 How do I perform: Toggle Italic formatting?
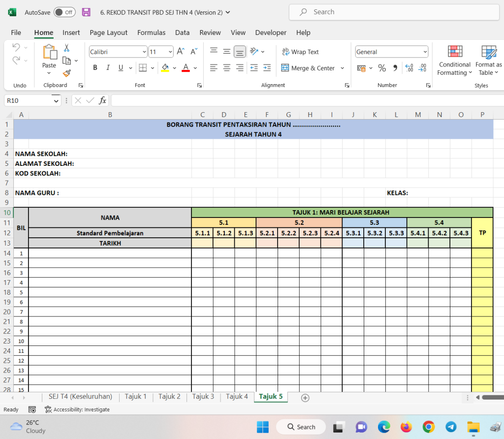[108, 68]
